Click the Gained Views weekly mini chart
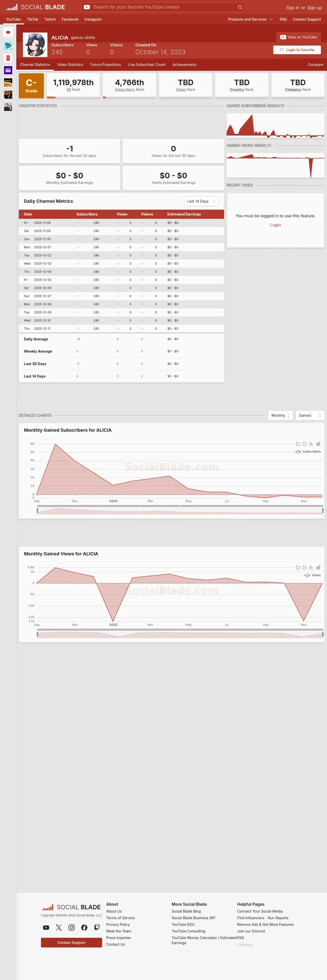The image size is (327, 980). point(275,165)
